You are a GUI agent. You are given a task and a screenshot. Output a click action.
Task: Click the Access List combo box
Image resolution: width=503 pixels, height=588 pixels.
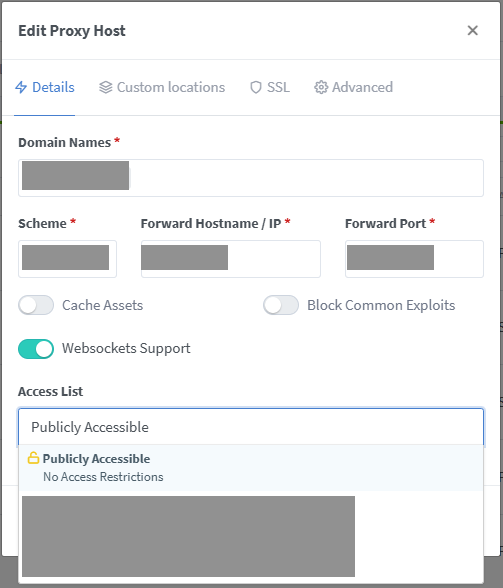pyautogui.click(x=251, y=427)
